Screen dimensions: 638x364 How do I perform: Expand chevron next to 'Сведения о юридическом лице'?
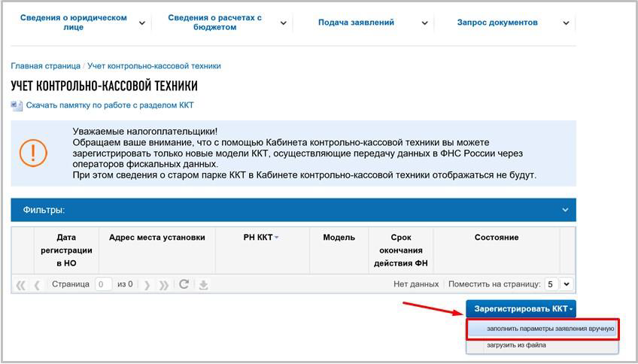[142, 23]
